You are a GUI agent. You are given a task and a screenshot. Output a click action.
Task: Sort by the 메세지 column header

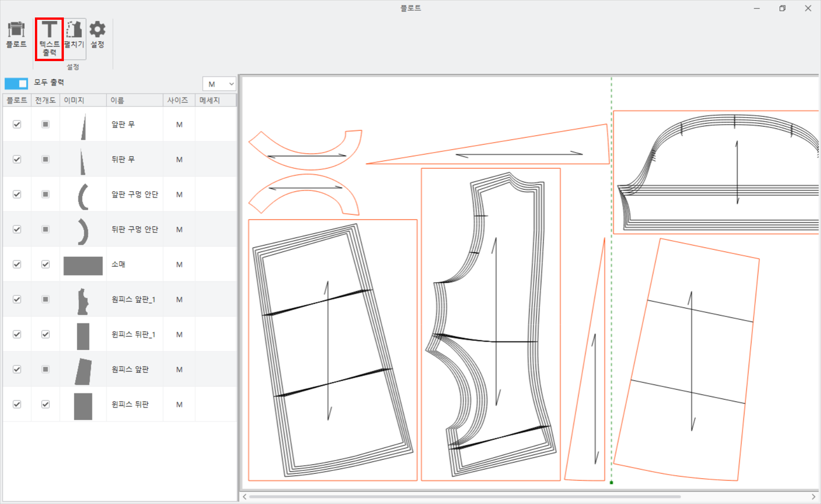click(x=216, y=100)
